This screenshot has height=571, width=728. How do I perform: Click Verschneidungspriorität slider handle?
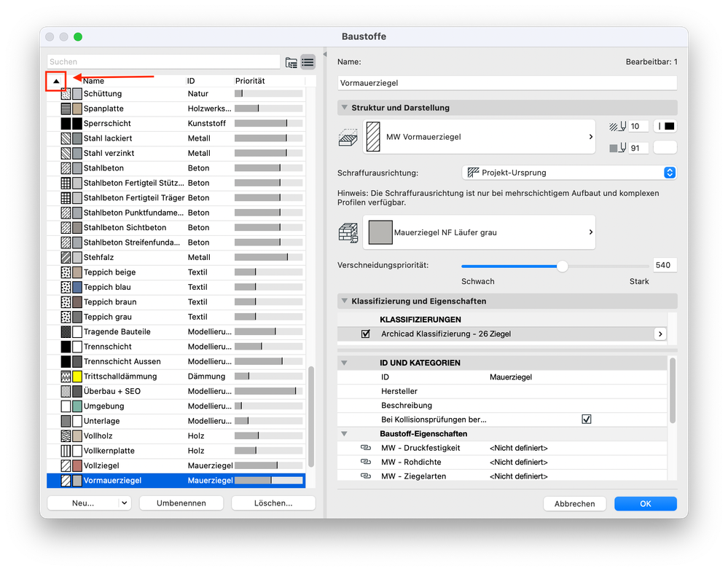(563, 267)
